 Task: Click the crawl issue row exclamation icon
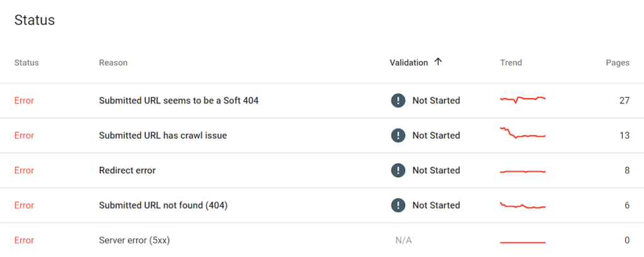[x=398, y=135]
